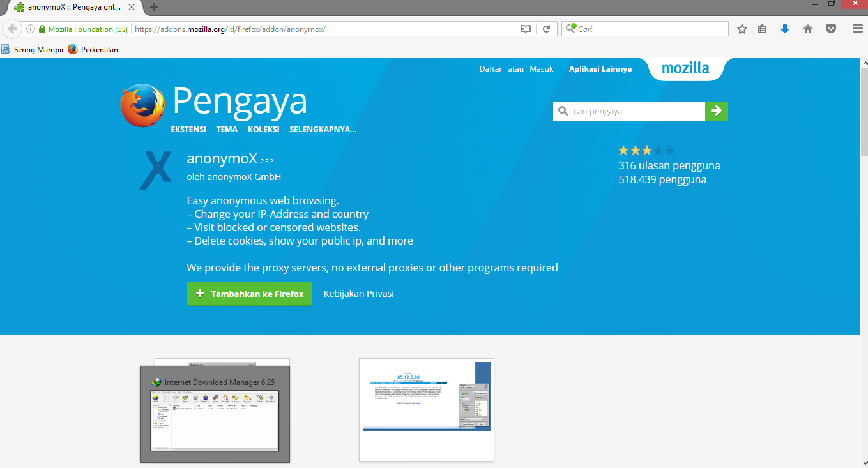868x468 pixels.
Task: Open the Firefox hamburger menu
Action: point(858,29)
